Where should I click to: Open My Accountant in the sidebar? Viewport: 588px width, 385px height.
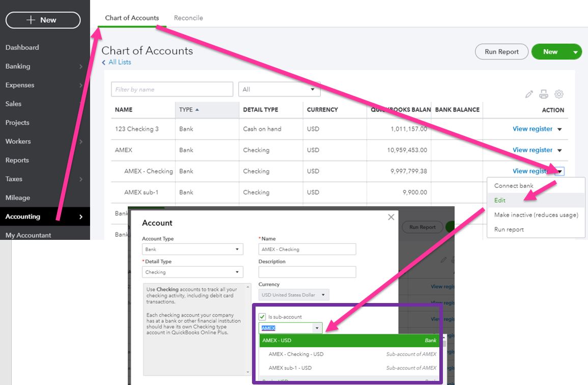pyautogui.click(x=28, y=235)
